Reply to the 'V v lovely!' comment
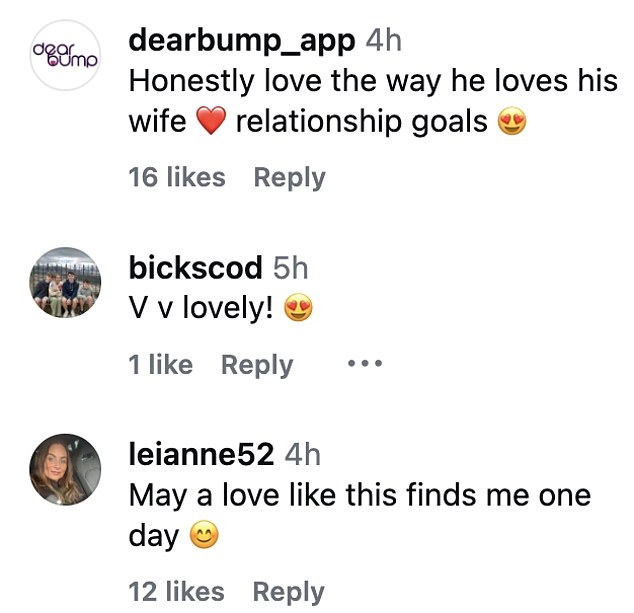The image size is (634, 613). (x=257, y=365)
